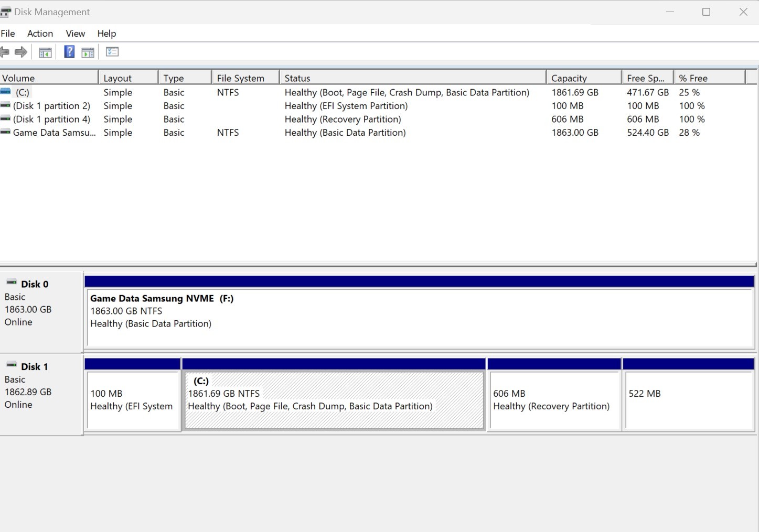Click the (C:) volume drive icon

[5, 92]
